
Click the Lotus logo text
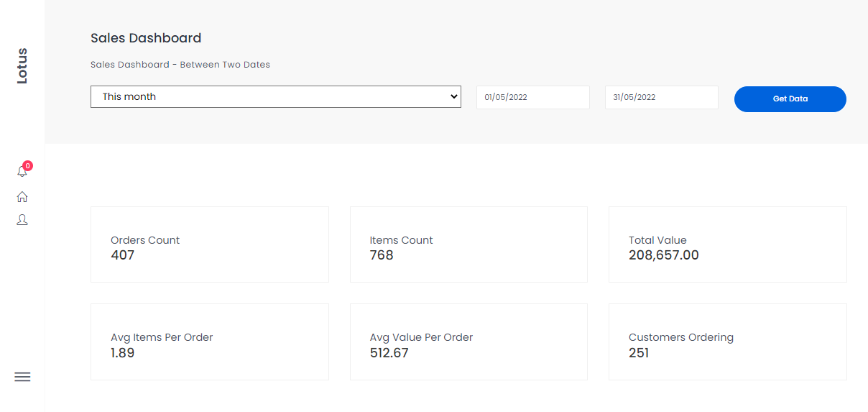pos(22,66)
